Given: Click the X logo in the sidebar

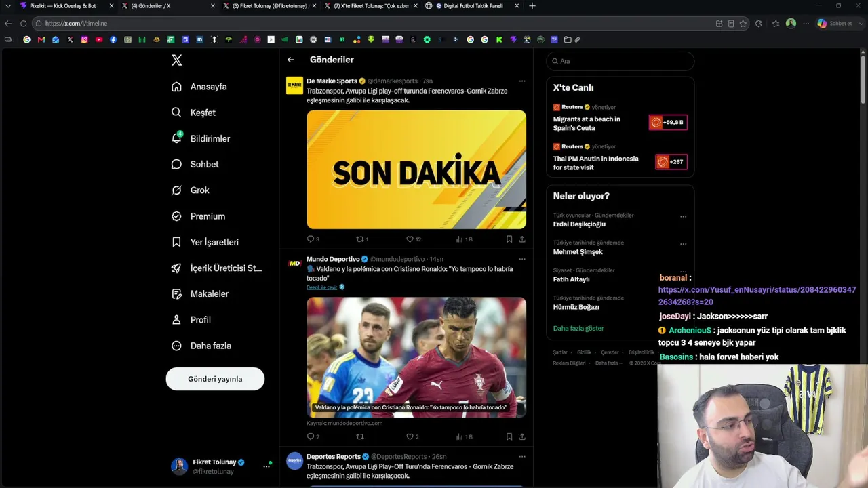Looking at the screenshot, I should point(177,60).
